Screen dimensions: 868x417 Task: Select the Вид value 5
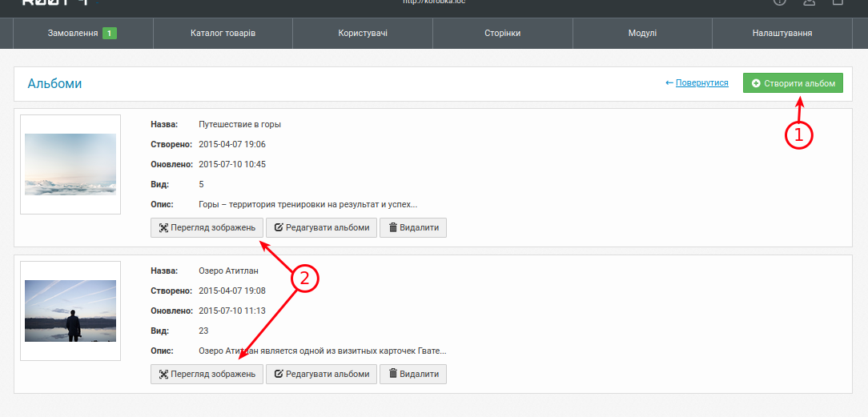click(201, 184)
